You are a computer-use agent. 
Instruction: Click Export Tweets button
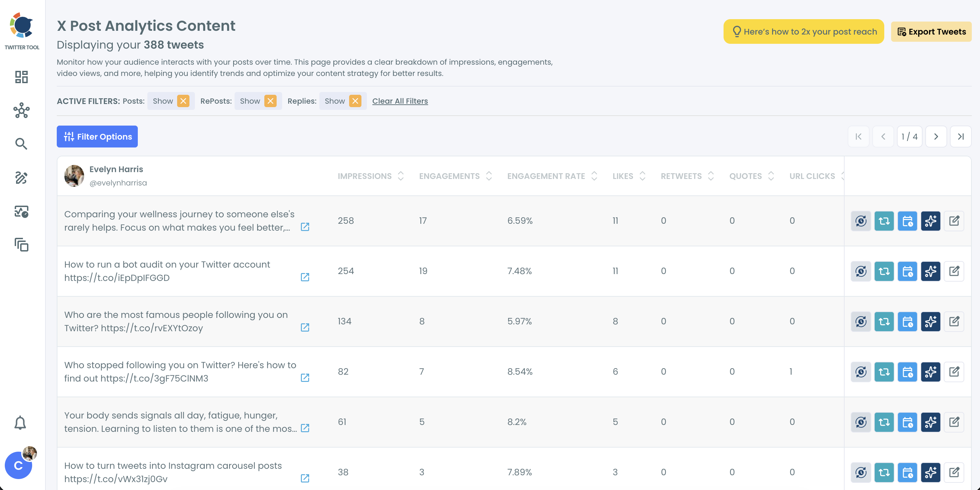[931, 31]
